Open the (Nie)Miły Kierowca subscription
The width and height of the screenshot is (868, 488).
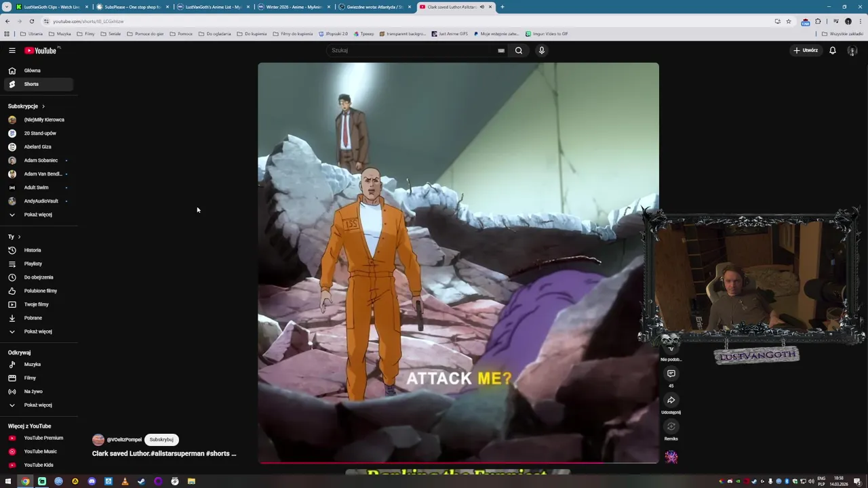tap(39, 120)
